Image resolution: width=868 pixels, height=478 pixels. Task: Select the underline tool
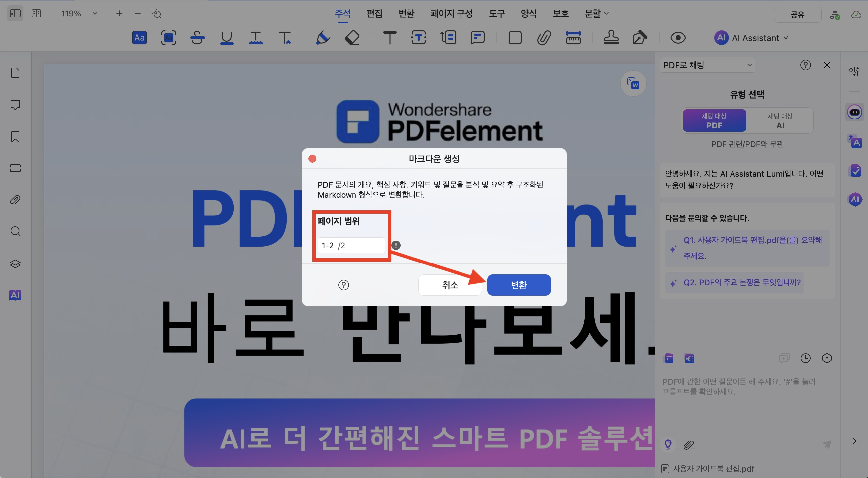226,38
